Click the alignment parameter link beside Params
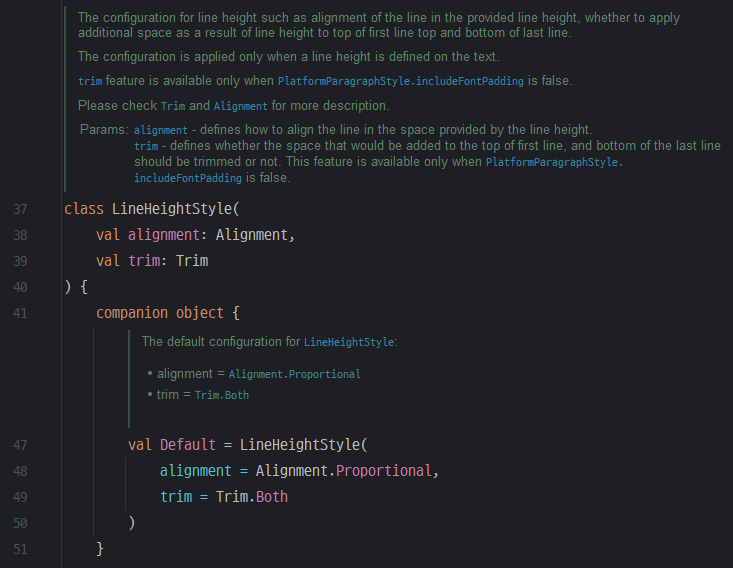The height and width of the screenshot is (568, 733). pos(160,130)
